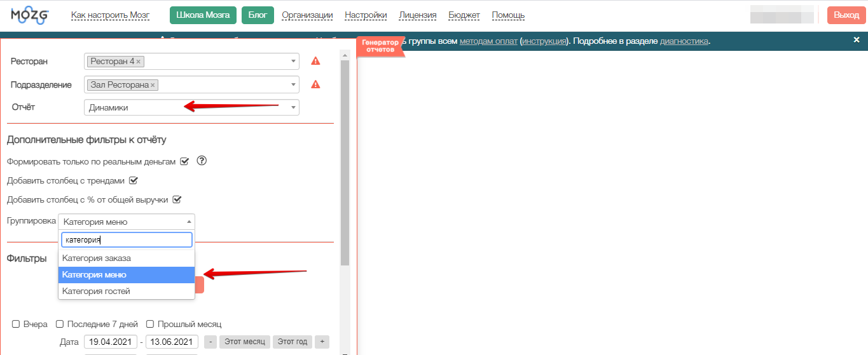Open the диагностика link

[x=684, y=41]
